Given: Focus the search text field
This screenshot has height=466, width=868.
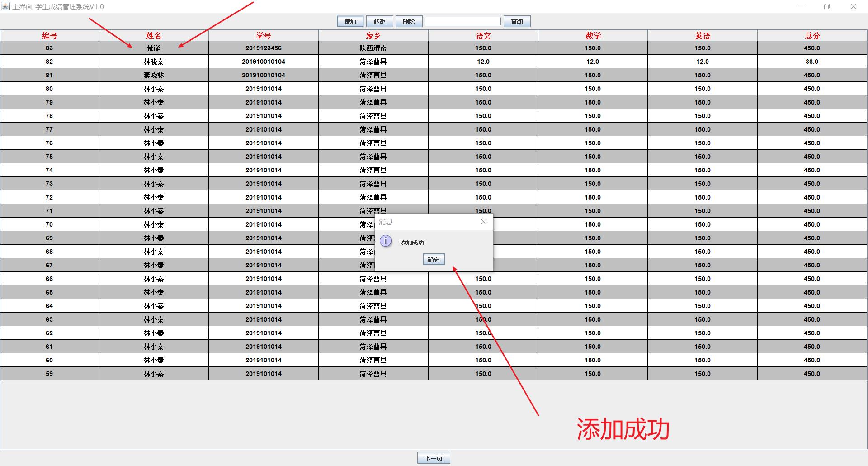Looking at the screenshot, I should point(463,21).
